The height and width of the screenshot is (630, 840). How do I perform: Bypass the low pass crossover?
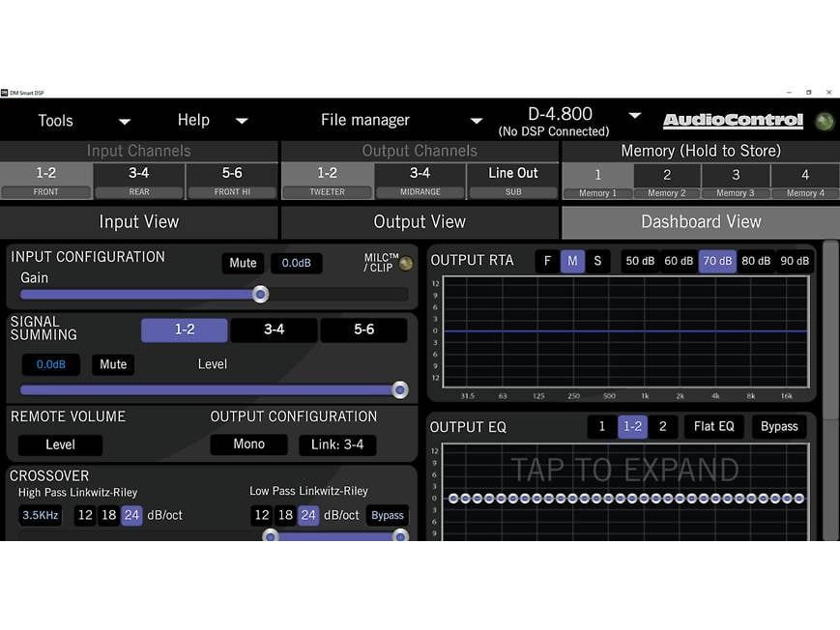tap(388, 515)
